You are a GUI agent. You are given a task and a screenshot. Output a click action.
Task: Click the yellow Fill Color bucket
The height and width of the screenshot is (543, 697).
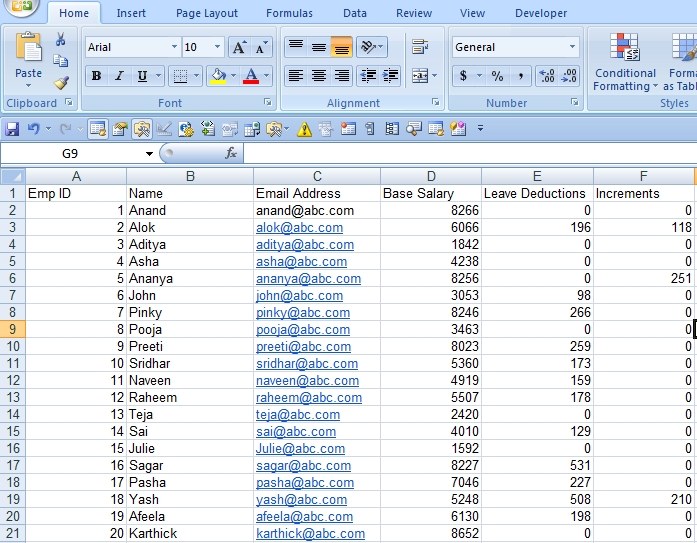pos(217,76)
